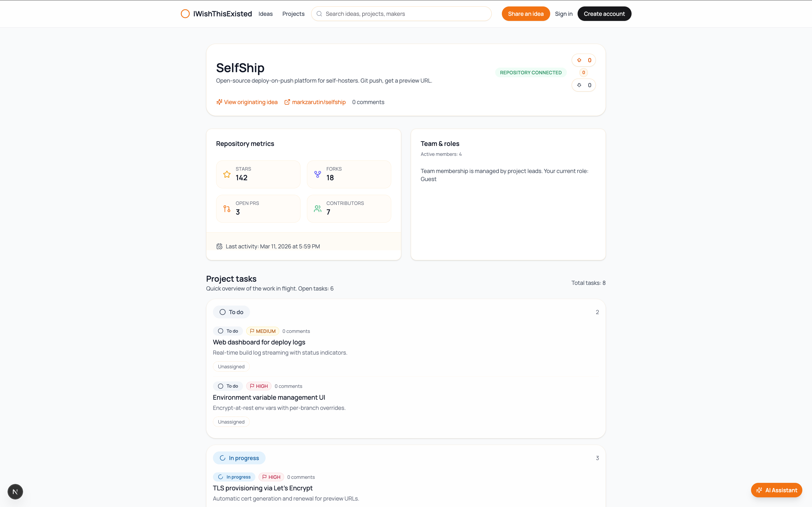
Task: Switch to the Projects section
Action: (x=293, y=14)
